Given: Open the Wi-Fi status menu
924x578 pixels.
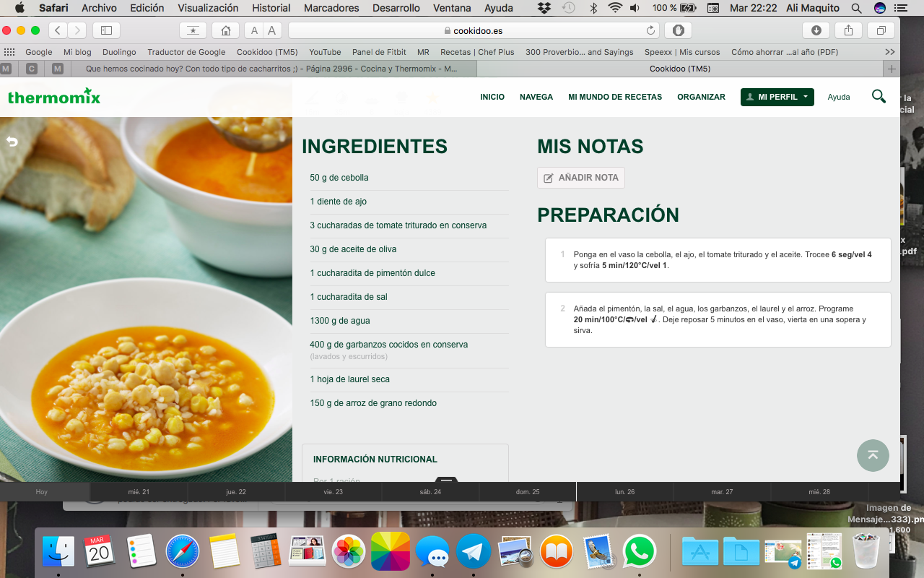Looking at the screenshot, I should tap(615, 8).
